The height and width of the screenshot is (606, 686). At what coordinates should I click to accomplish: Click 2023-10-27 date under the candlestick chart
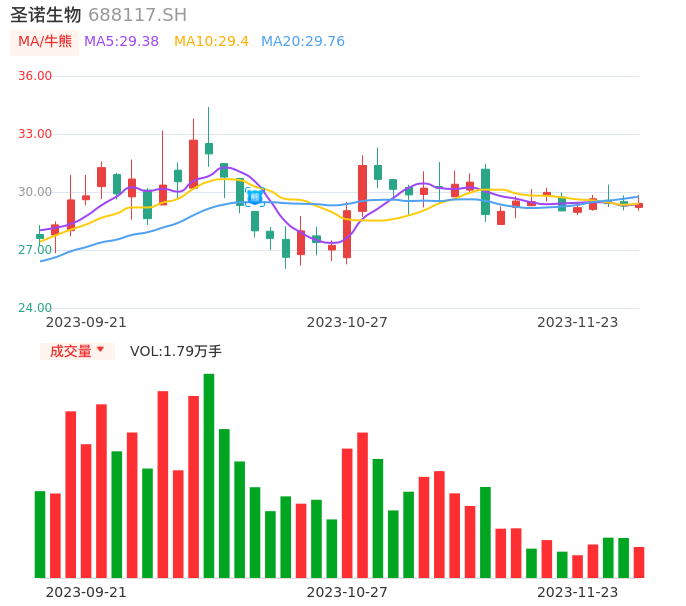coord(347,323)
